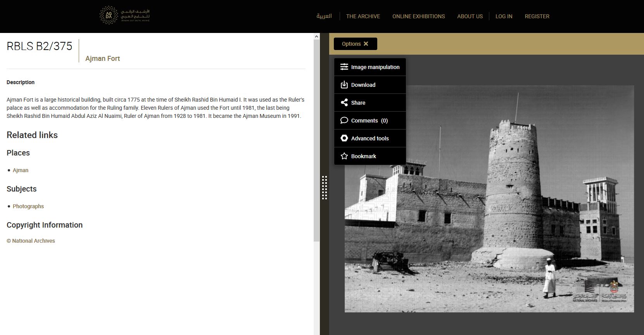644x335 pixels.
Task: Click the Description heading
Action: [21, 82]
